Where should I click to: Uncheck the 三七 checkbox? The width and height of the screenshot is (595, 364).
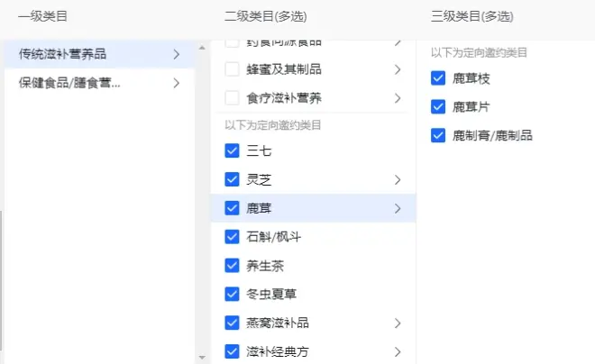point(232,151)
